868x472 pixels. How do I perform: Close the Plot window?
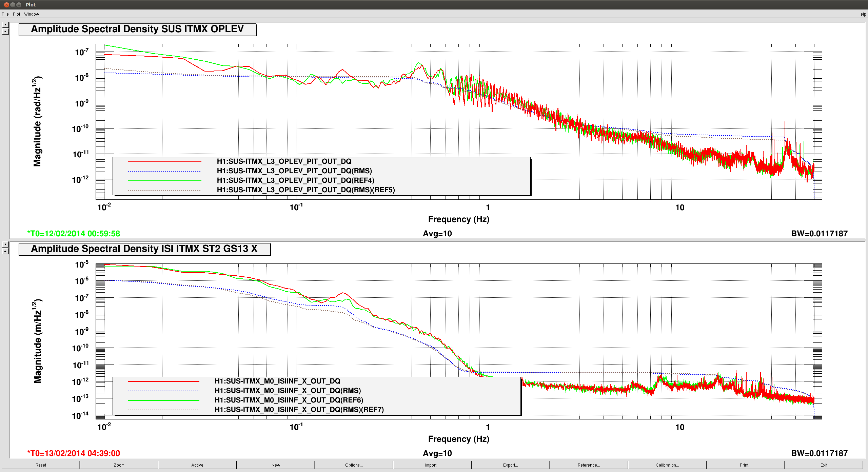pyautogui.click(x=6, y=5)
